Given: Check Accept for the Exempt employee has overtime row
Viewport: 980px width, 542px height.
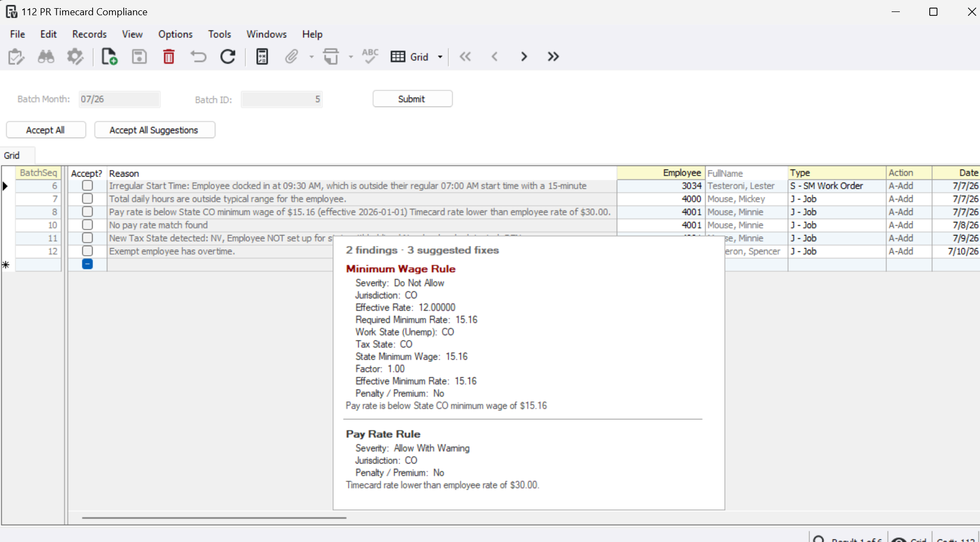Looking at the screenshot, I should [87, 251].
